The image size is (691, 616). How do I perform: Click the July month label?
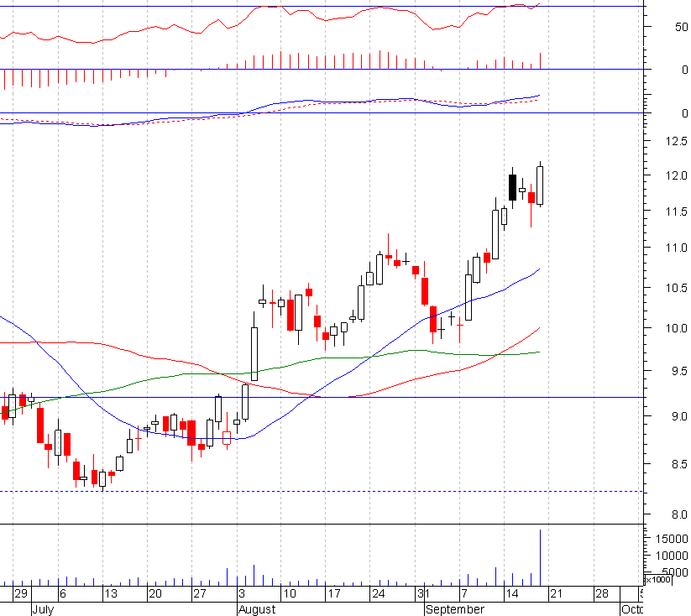pyautogui.click(x=43, y=610)
